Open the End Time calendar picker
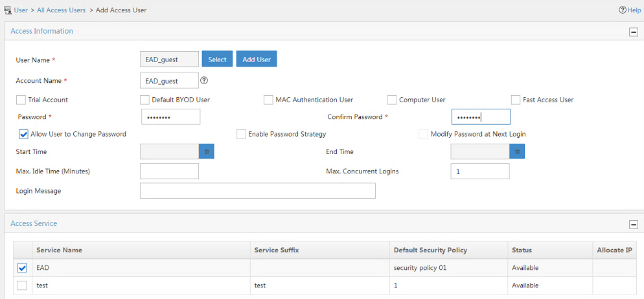 [x=517, y=151]
